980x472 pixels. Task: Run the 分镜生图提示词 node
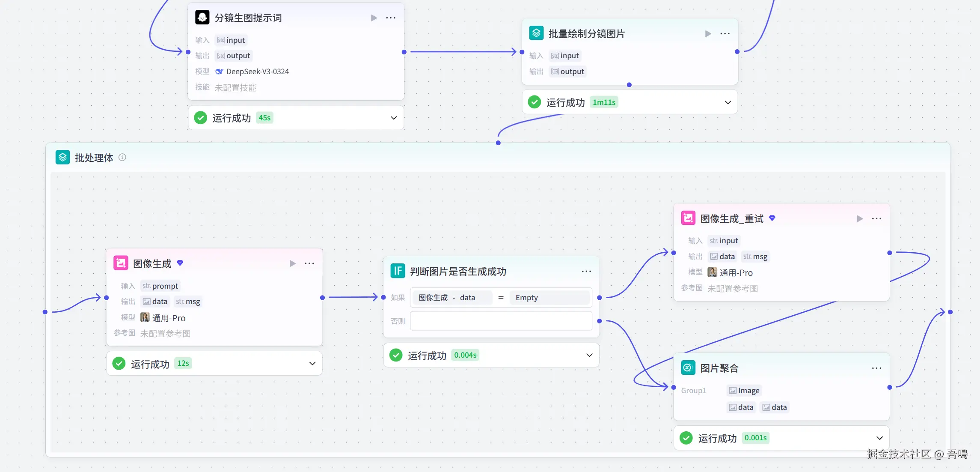(x=374, y=18)
